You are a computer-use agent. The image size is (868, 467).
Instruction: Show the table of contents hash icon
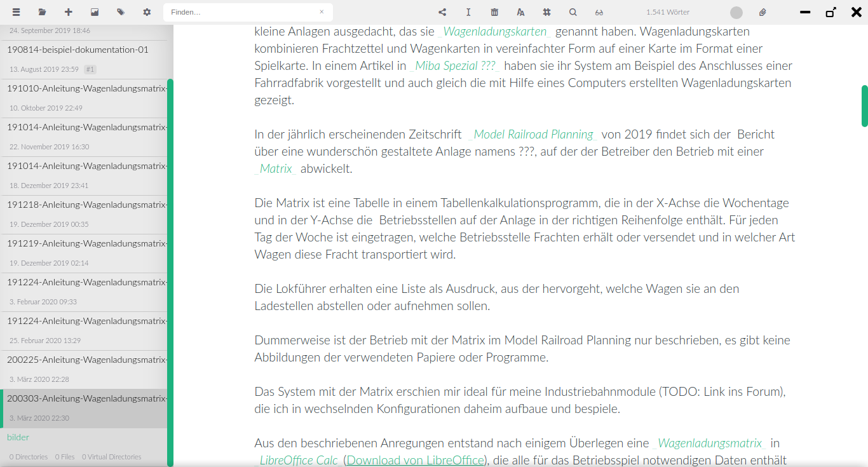tap(546, 12)
